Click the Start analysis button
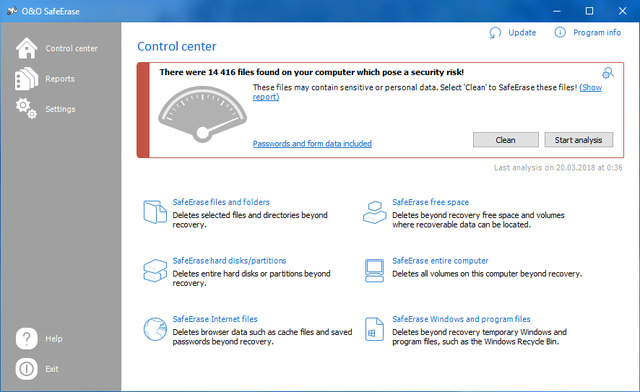 point(578,140)
